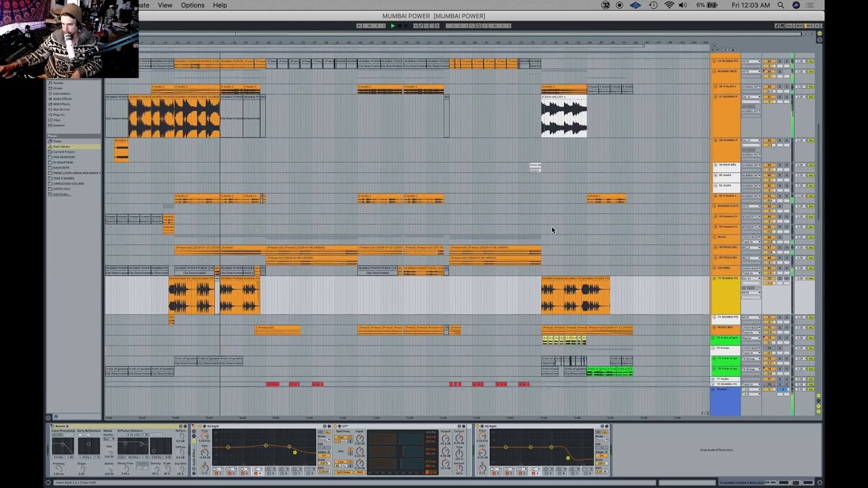The width and height of the screenshot is (868, 488).
Task: Open the Options menu
Action: [x=193, y=5]
